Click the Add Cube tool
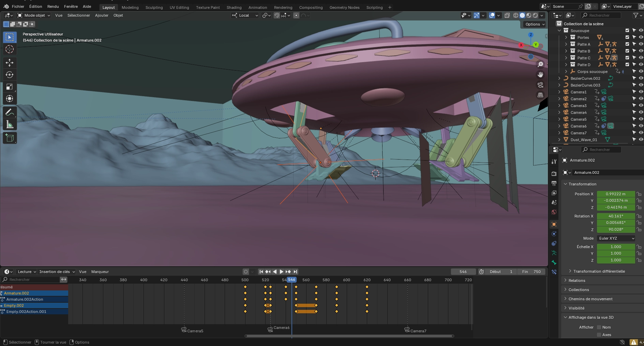The height and width of the screenshot is (346, 644). (x=10, y=138)
